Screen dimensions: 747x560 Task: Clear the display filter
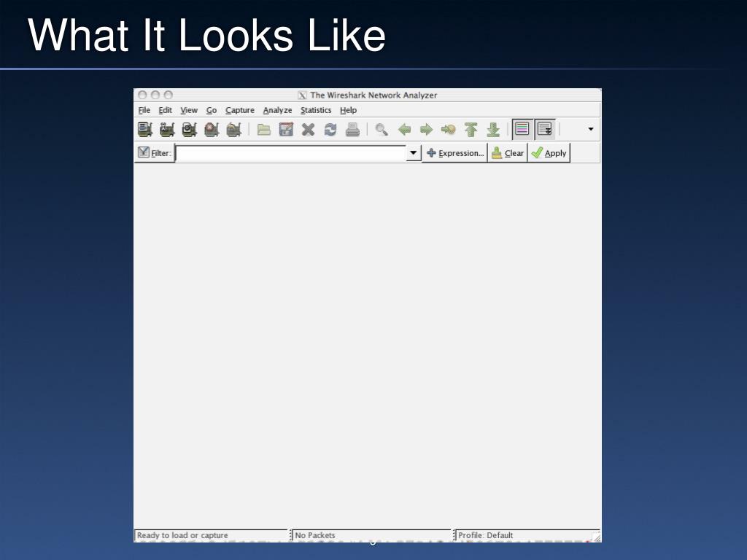(x=508, y=153)
